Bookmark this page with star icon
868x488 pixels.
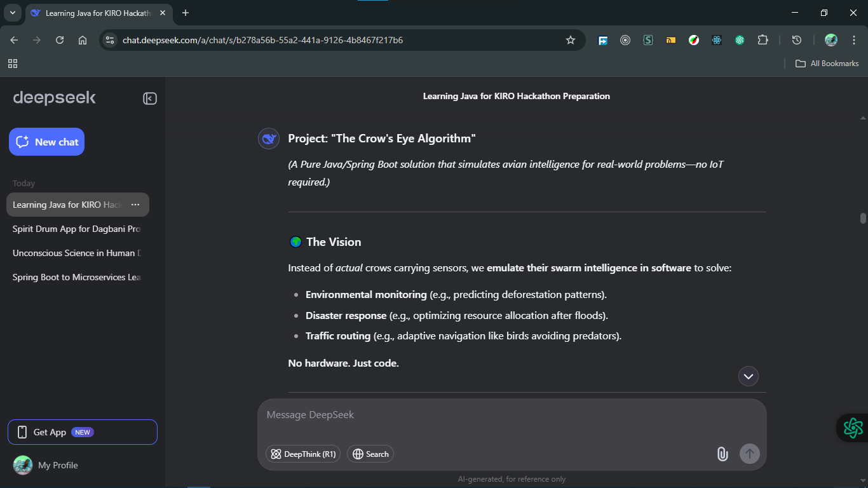tap(571, 40)
